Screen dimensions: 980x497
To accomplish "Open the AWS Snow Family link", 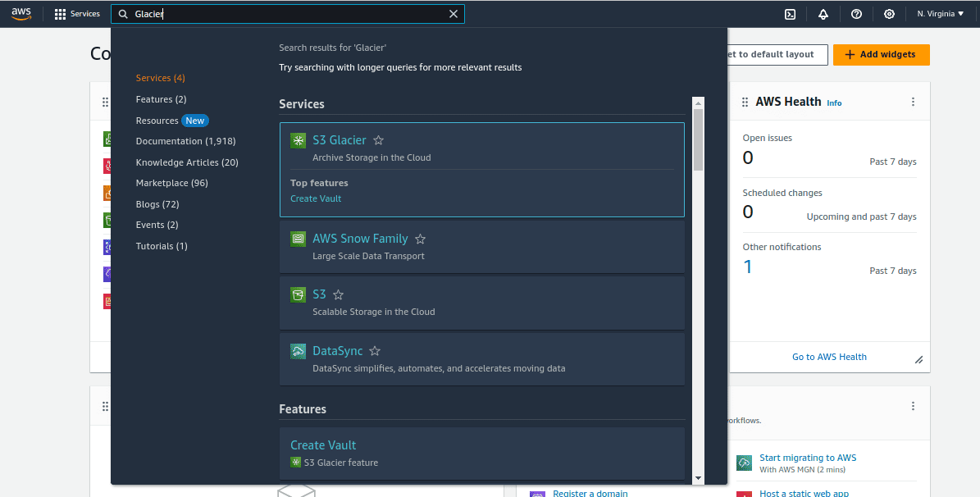I will (360, 238).
